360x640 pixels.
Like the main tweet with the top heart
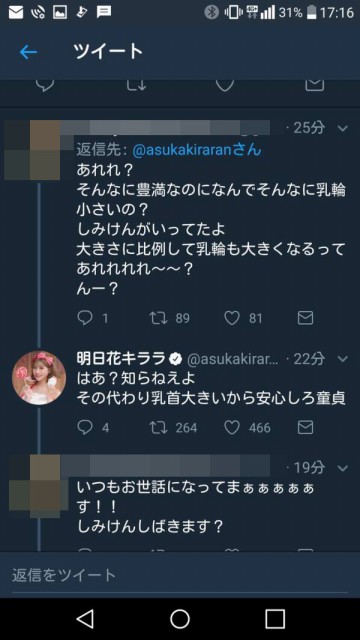tap(224, 85)
